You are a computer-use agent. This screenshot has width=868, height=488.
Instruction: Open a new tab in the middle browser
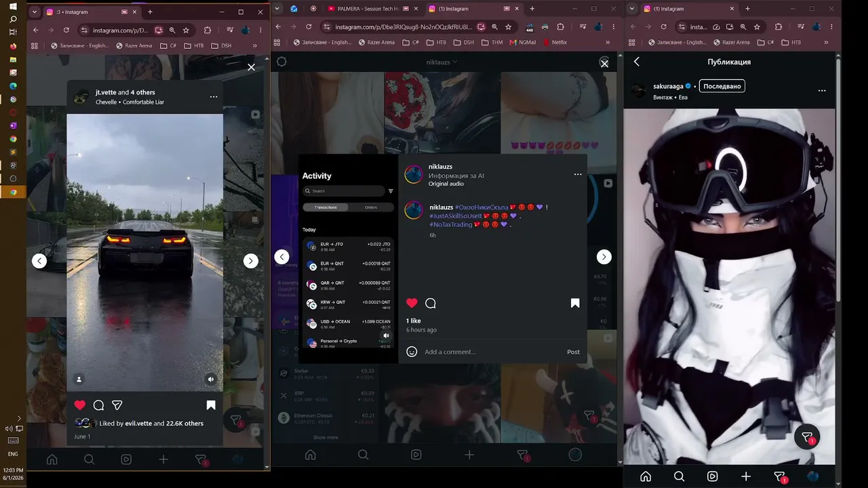point(532,9)
